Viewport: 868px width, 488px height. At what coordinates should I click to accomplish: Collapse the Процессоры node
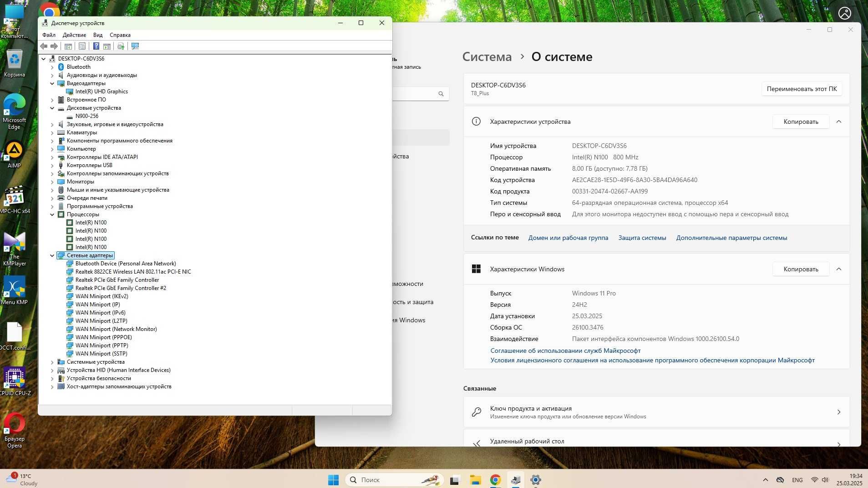pyautogui.click(x=52, y=214)
